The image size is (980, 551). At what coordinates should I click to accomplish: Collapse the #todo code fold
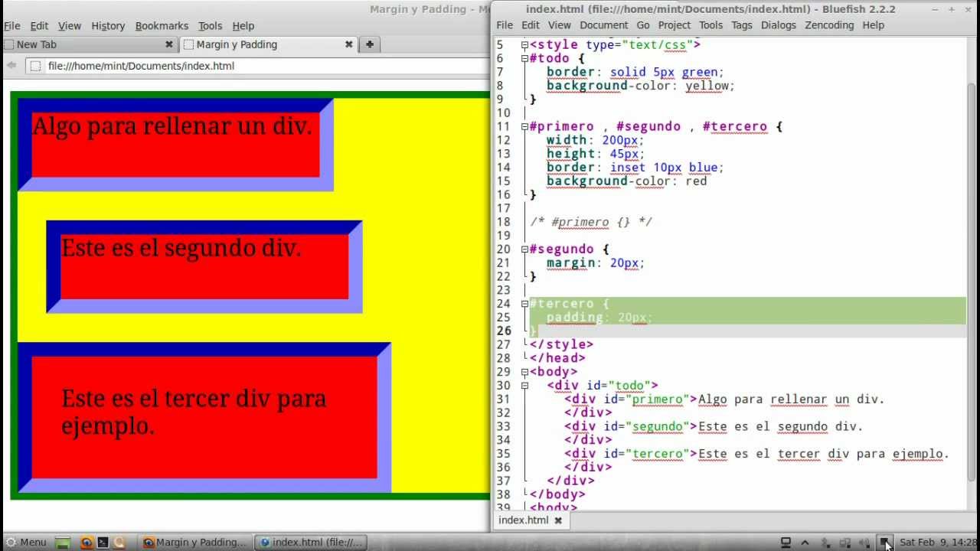(524, 58)
